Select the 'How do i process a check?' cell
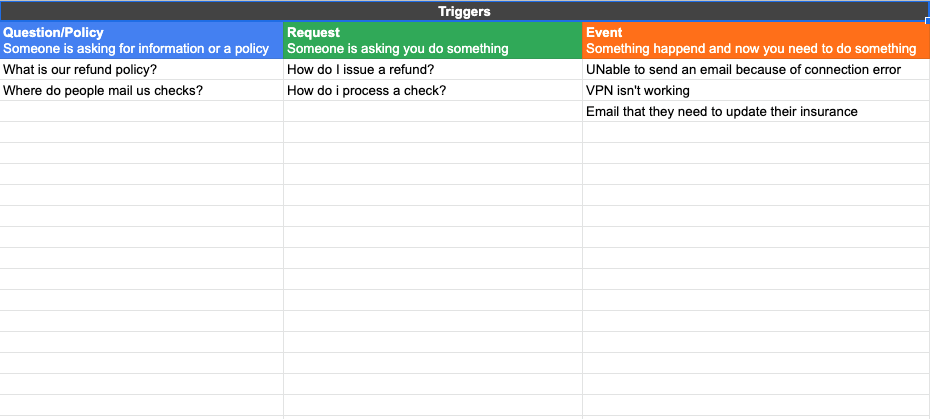Image resolution: width=930 pixels, height=419 pixels. pyautogui.click(x=433, y=90)
